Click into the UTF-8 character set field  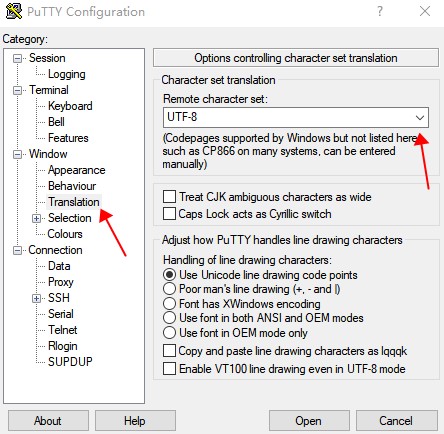287,117
